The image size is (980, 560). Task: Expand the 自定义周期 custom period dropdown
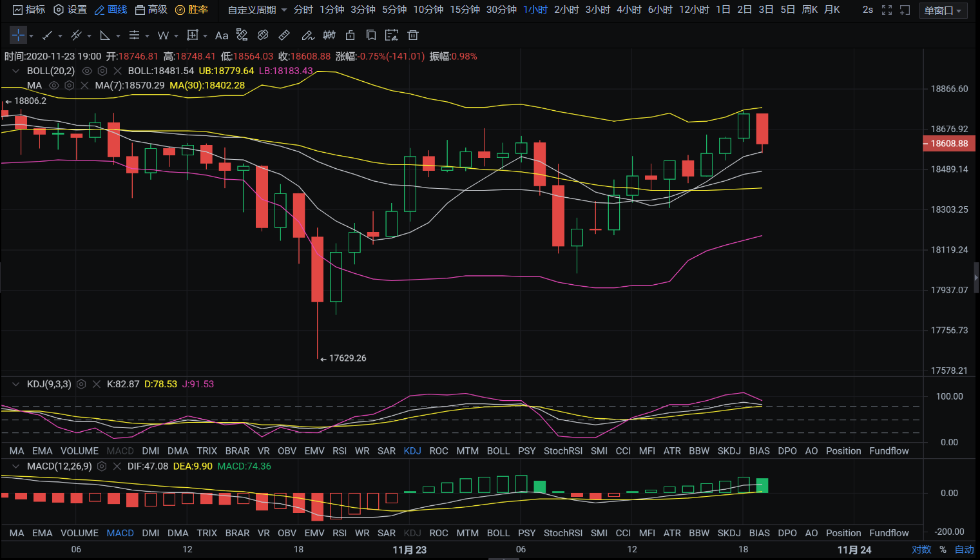pos(257,10)
